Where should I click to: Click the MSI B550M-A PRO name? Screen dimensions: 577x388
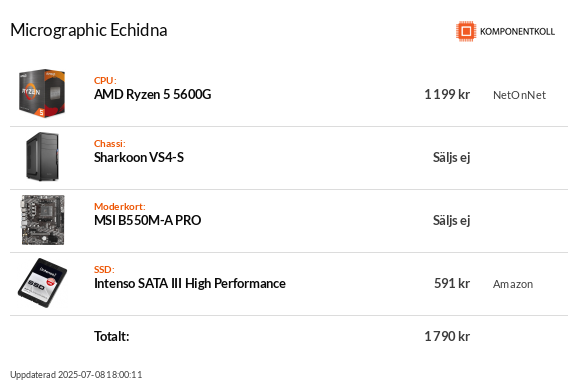148,221
